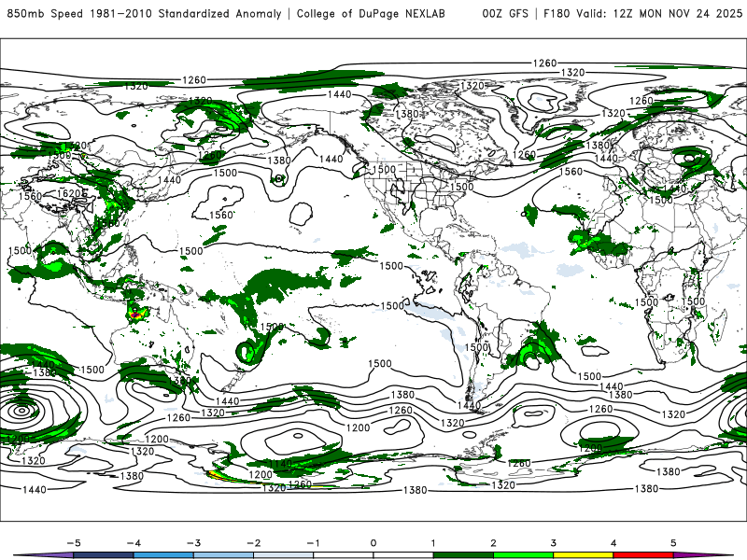Click the "5" label on the colorbar
The image size is (747, 560).
click(x=673, y=543)
